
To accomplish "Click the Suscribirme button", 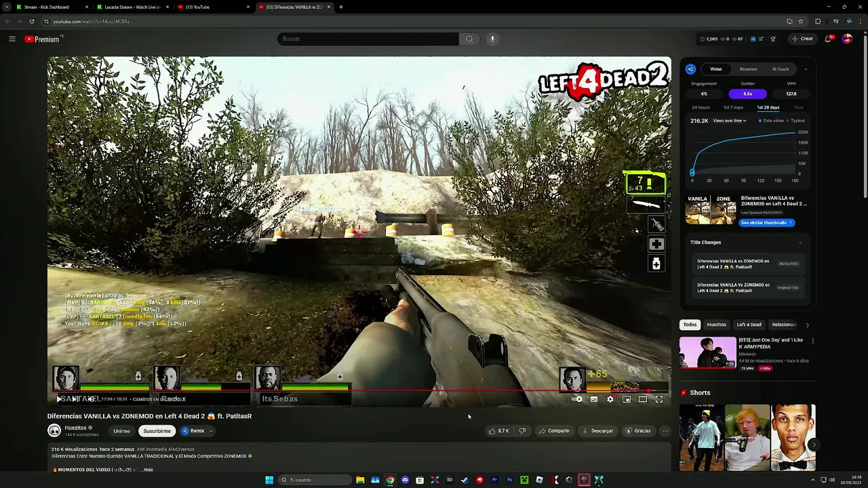I will click(157, 431).
